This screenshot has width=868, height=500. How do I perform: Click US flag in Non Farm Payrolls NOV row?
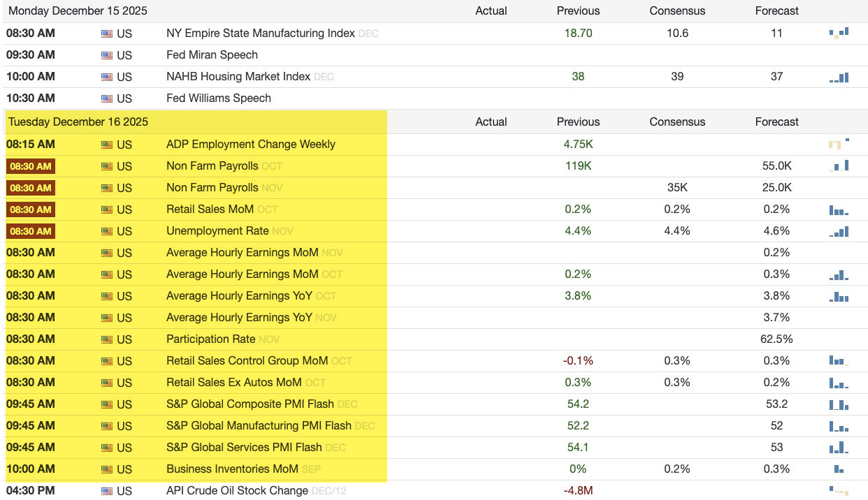107,188
